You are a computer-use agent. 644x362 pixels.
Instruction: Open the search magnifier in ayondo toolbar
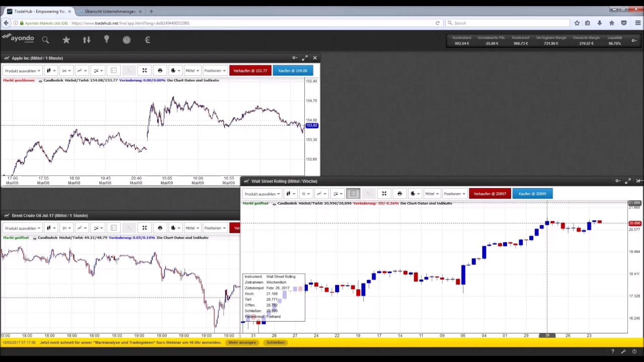point(45,40)
